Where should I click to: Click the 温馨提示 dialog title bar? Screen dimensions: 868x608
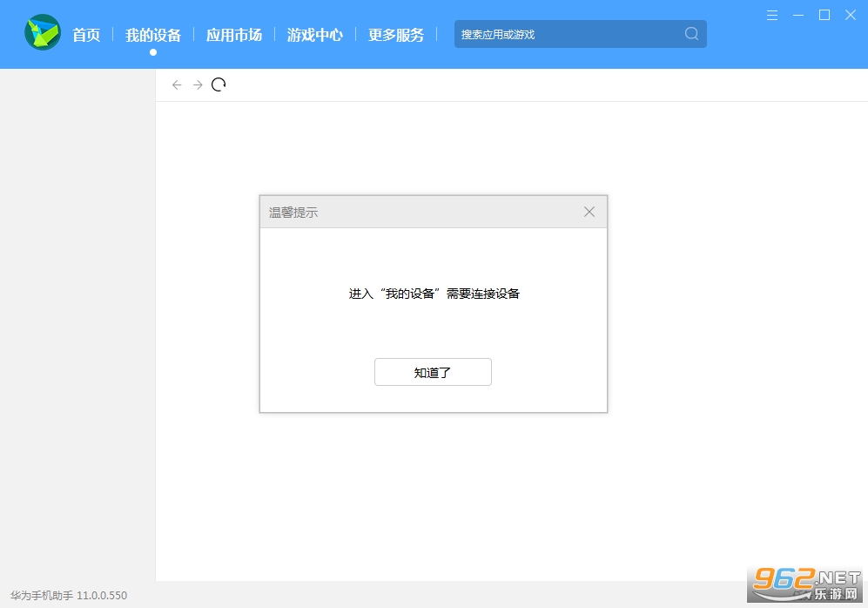[418, 212]
